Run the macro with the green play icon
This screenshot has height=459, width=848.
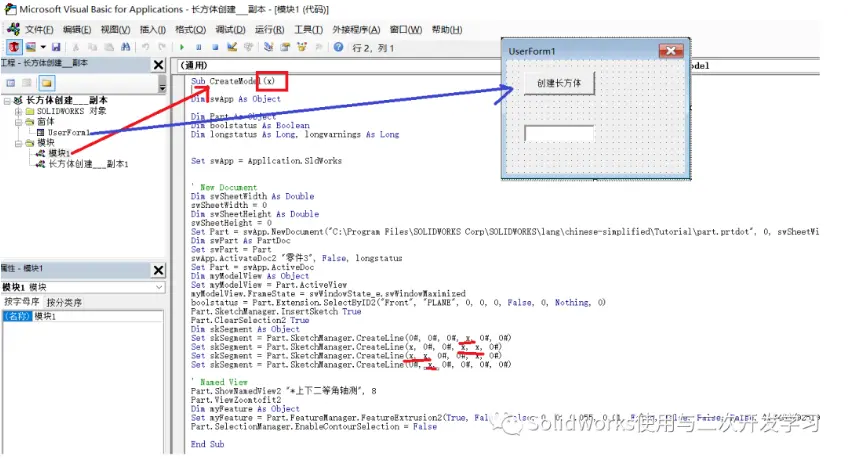(182, 47)
